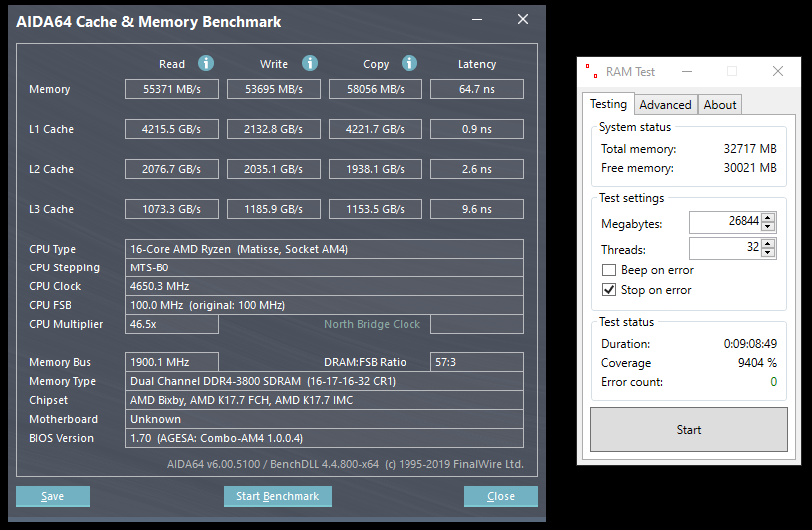Click the BIOS Version 1.70 field

tap(325, 438)
